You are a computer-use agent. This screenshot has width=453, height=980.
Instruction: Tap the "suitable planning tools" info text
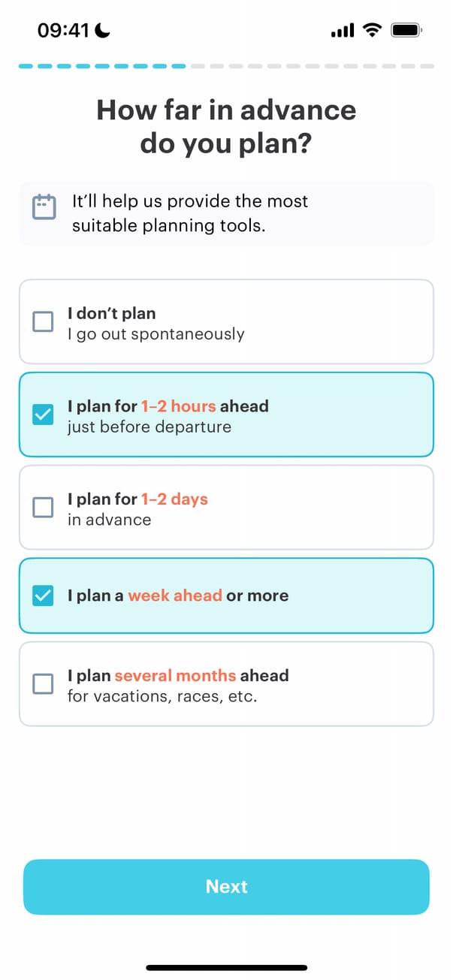(x=169, y=225)
